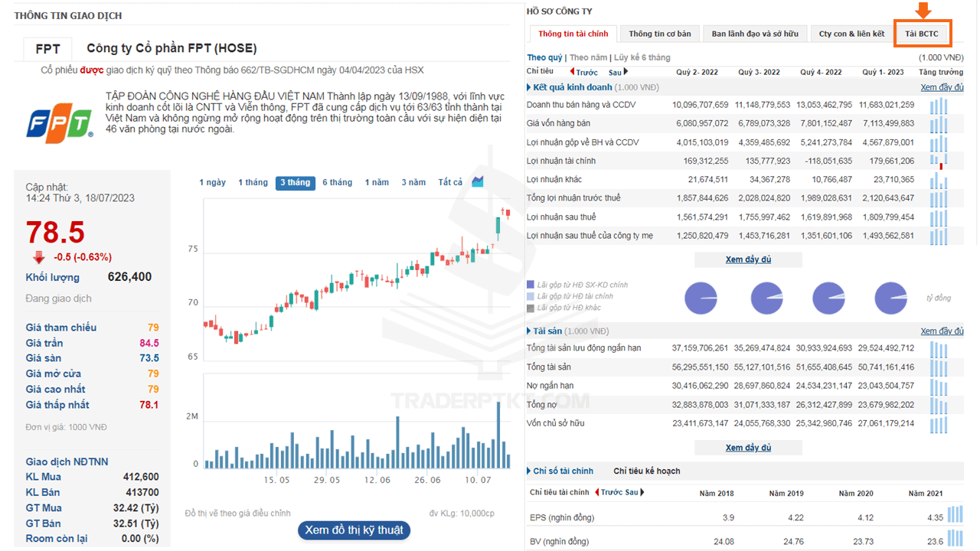Click the Quý 2-2022 gross profit pie chart
This screenshot has width=980, height=551.
tap(701, 298)
